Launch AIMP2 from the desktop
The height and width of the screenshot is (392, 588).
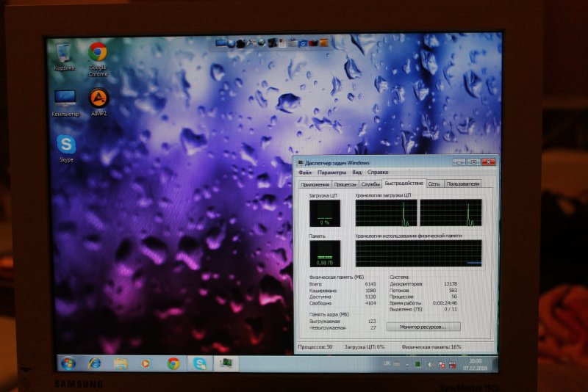(98, 100)
